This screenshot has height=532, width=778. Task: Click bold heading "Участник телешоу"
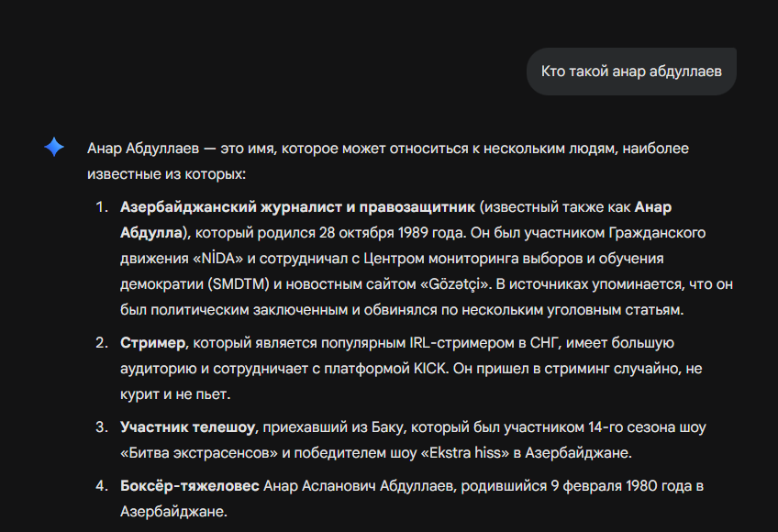pyautogui.click(x=189, y=427)
